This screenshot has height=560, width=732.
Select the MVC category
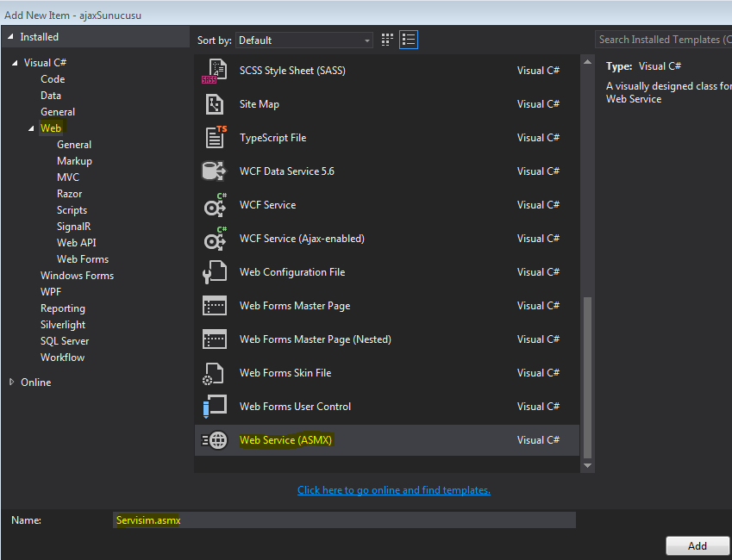coord(68,177)
